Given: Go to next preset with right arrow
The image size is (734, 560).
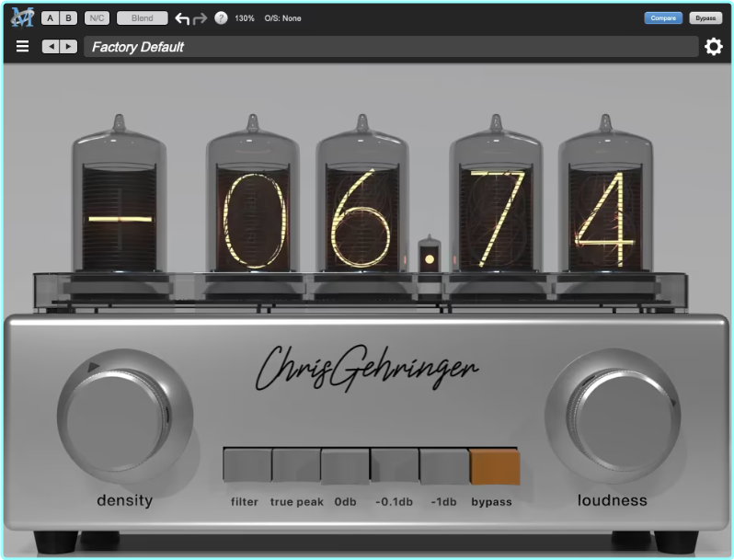Looking at the screenshot, I should [68, 47].
